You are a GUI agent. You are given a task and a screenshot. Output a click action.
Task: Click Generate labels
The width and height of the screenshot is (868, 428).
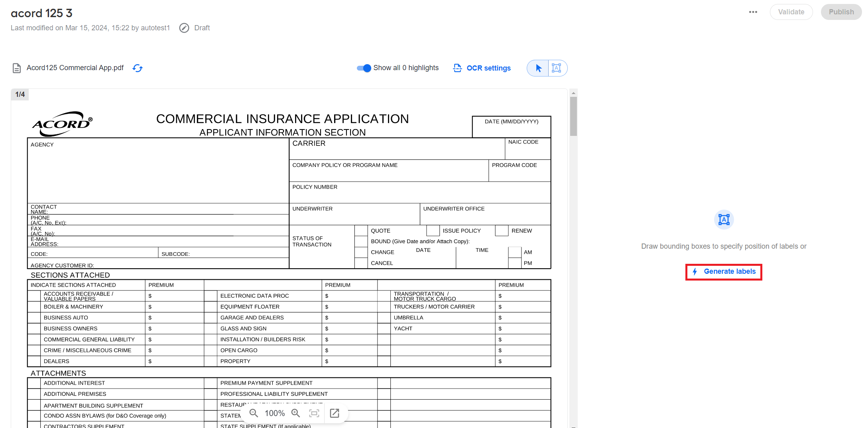[724, 272]
